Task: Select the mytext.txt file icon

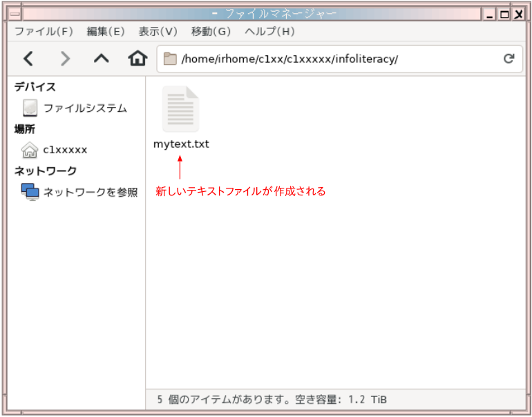Action: 180,110
